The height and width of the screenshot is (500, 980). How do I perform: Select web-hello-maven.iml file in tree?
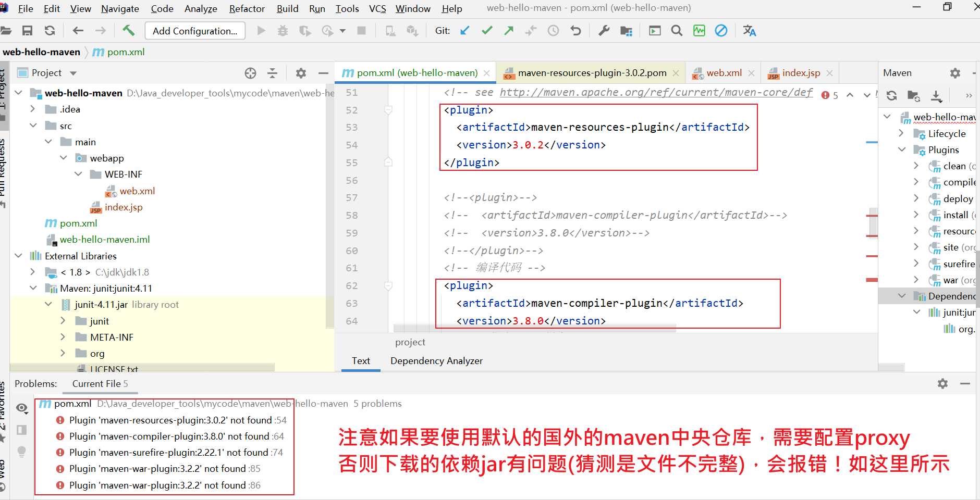coord(104,240)
